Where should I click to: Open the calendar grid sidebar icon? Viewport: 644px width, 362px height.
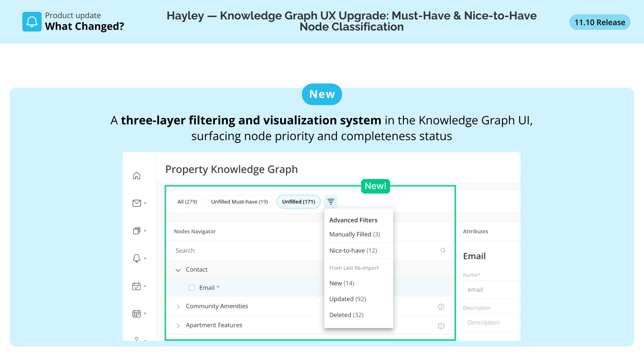pos(137,314)
